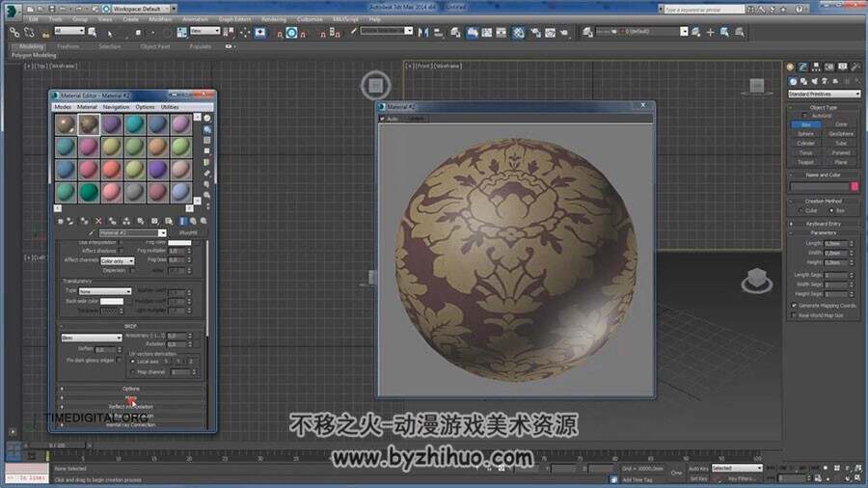Screen dimensions: 868x488
Task: Click the Unlink Selection icon
Action: pos(29,33)
